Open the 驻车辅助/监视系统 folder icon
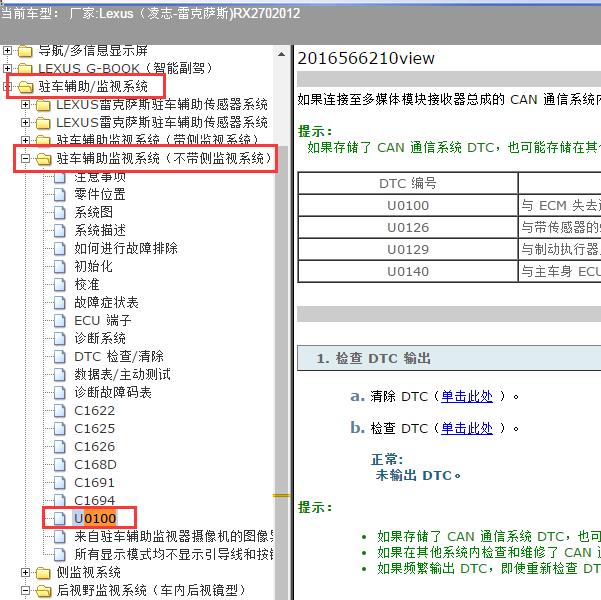Viewport: 601px width, 600px height. click(x=26, y=87)
